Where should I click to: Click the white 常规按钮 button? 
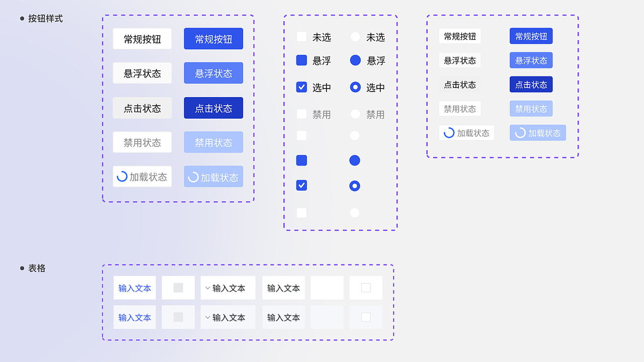coord(142,38)
